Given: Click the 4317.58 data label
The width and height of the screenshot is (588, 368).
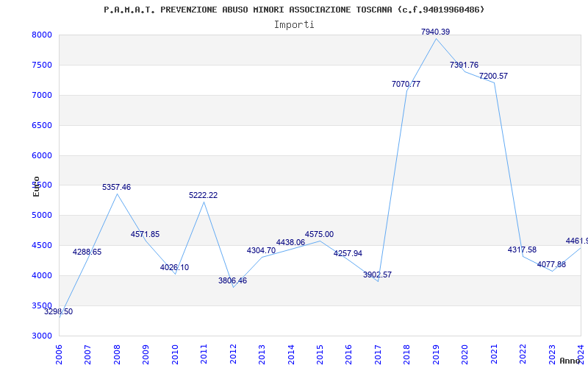Looking at the screenshot, I should tap(522, 250).
